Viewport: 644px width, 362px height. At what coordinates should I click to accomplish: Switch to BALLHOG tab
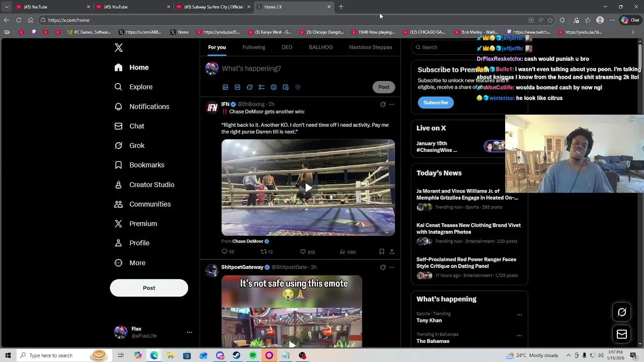click(x=320, y=47)
